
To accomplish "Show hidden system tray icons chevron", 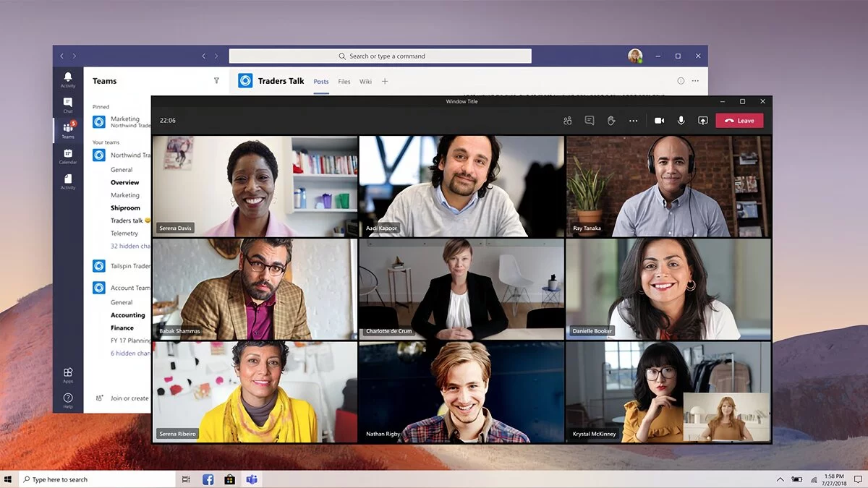I will 780,479.
